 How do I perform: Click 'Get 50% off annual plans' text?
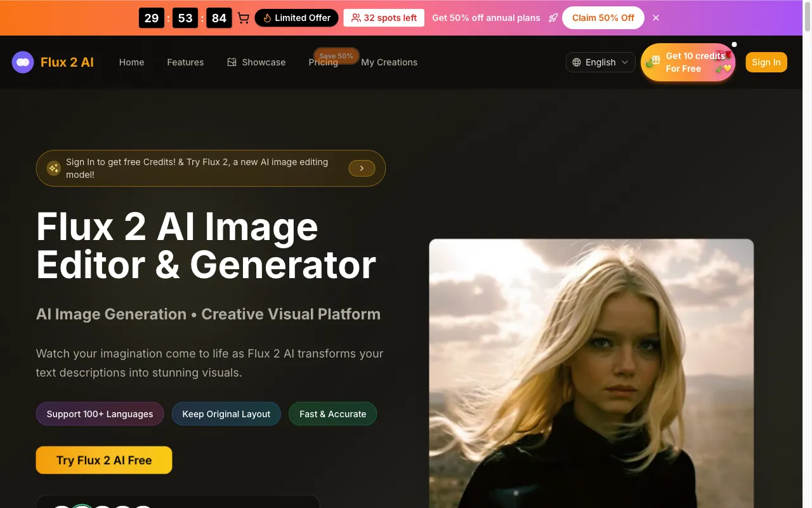pyautogui.click(x=487, y=18)
